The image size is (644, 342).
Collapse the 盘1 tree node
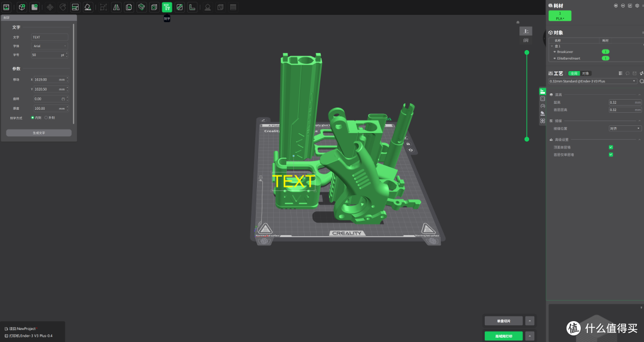pyautogui.click(x=552, y=46)
